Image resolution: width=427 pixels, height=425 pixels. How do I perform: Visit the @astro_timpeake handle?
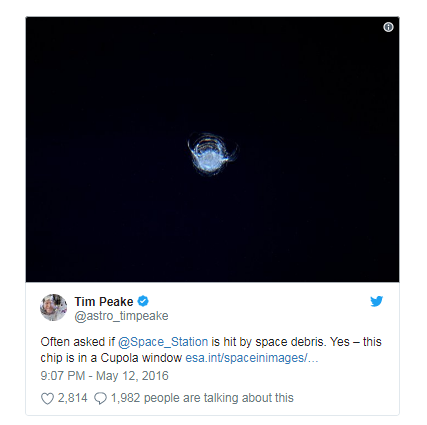point(121,316)
